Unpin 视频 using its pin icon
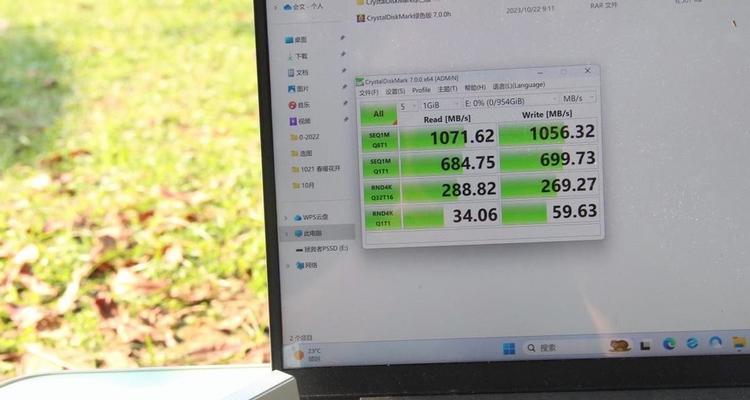The height and width of the screenshot is (400, 750). (346, 119)
